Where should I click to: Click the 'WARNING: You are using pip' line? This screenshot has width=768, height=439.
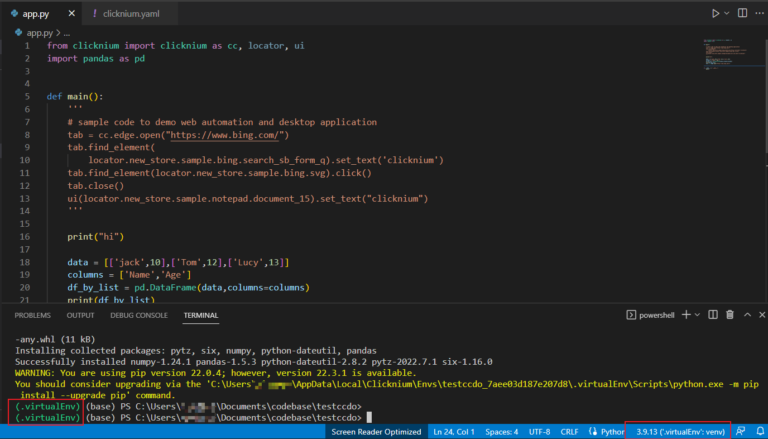click(216, 373)
